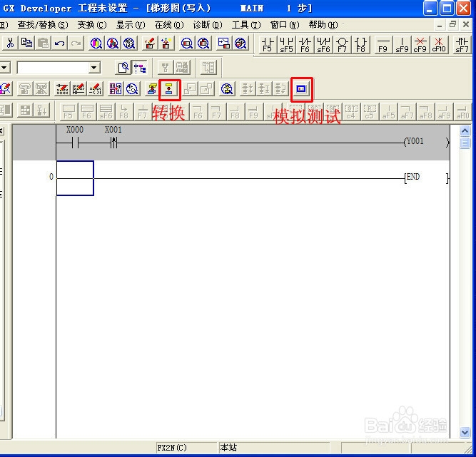Click the END instruction

pyautogui.click(x=426, y=178)
